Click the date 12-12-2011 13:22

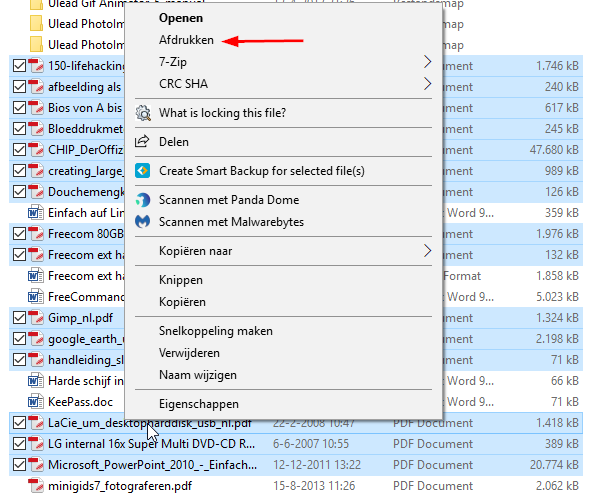(317, 464)
